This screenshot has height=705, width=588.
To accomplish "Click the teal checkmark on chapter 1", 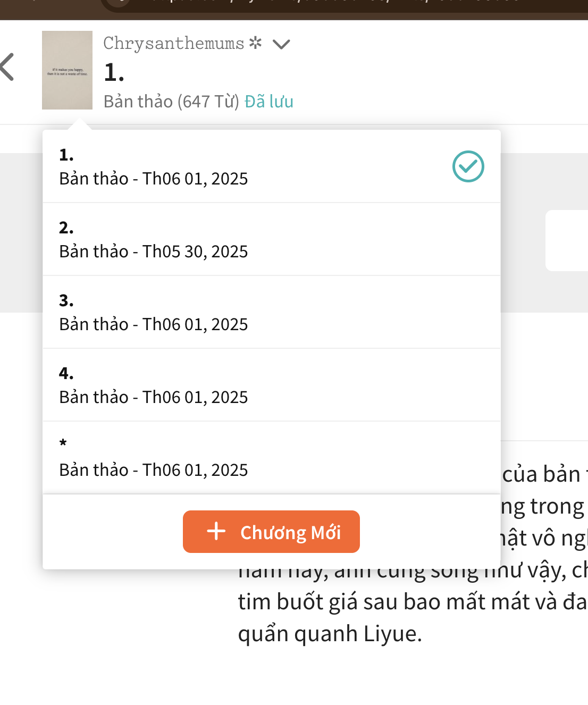I will [x=468, y=166].
